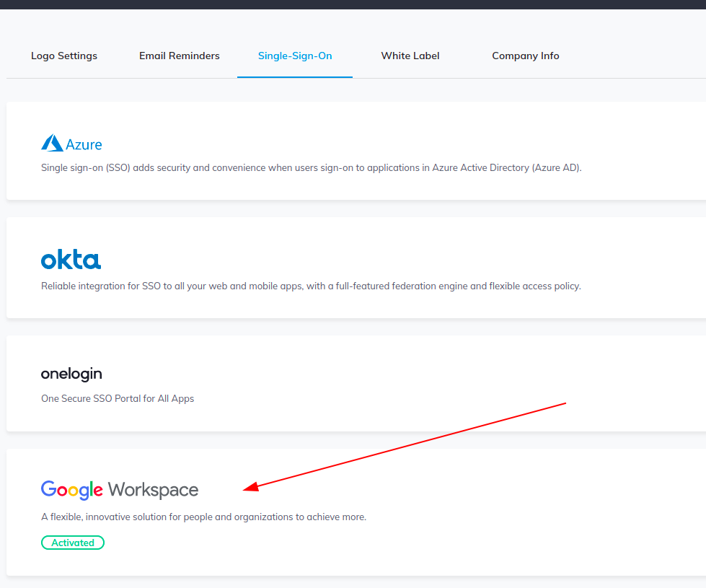Select the Single-Sign-On tab
The width and height of the screenshot is (706, 588).
coord(295,56)
